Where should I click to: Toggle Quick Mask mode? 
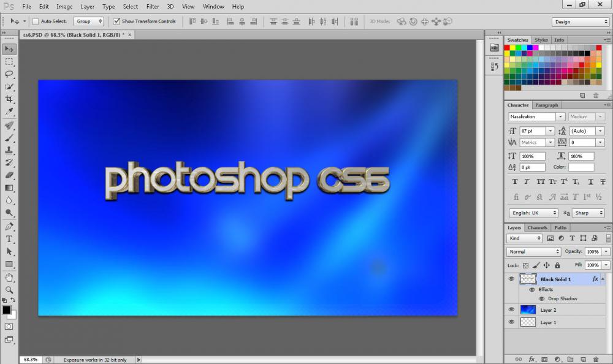click(x=9, y=327)
